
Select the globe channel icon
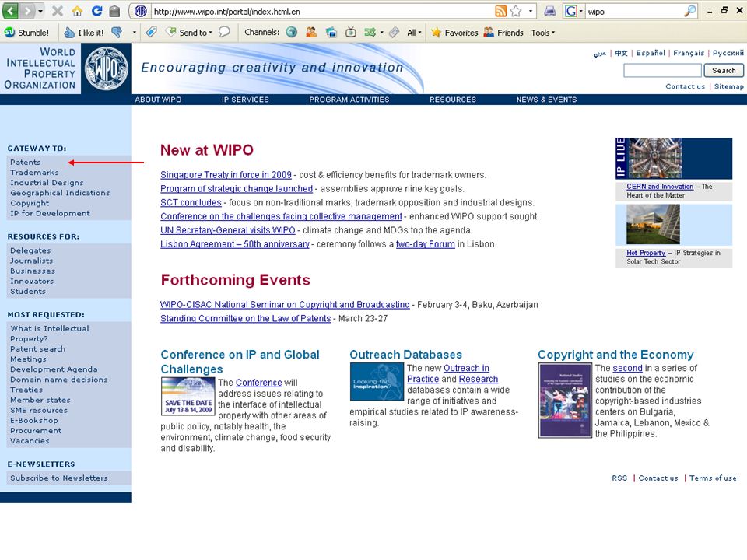pyautogui.click(x=292, y=33)
